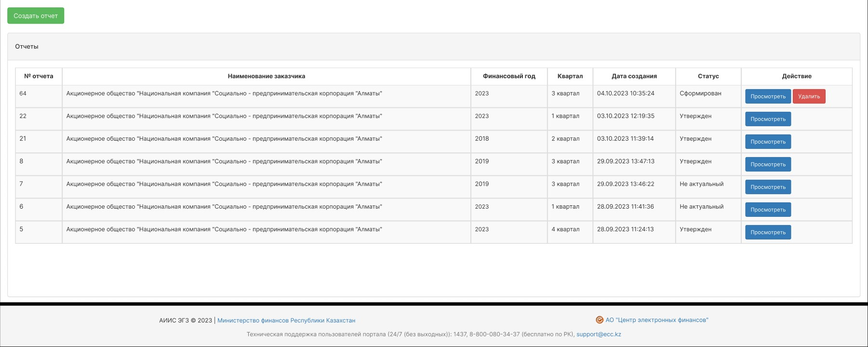The width and height of the screenshot is (868, 347).
Task: Select creation date 28.09.2023 11:41:36
Action: pyautogui.click(x=625, y=207)
